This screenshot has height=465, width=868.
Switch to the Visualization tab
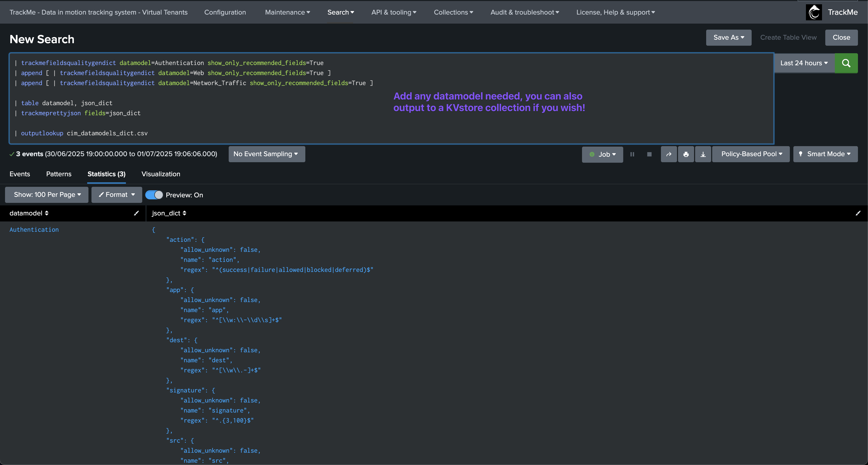[x=161, y=174]
